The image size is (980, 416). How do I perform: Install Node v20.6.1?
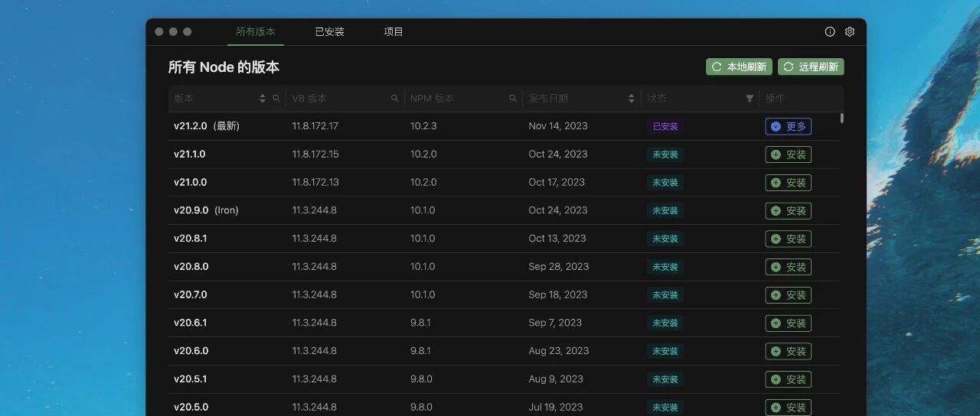789,323
